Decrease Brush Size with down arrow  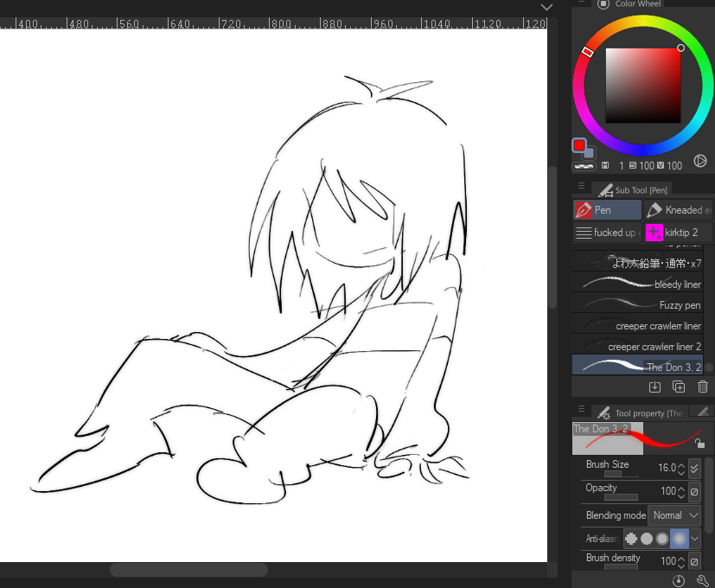click(681, 473)
